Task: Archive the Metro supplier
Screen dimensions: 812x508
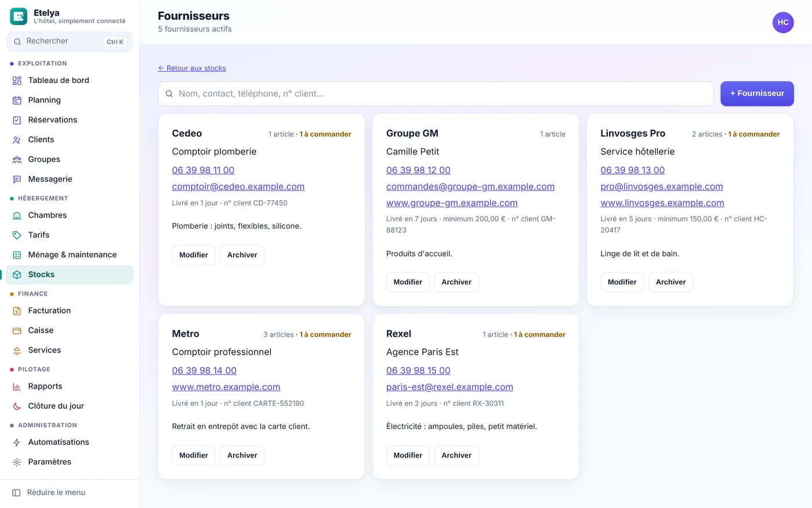Action: click(x=242, y=455)
